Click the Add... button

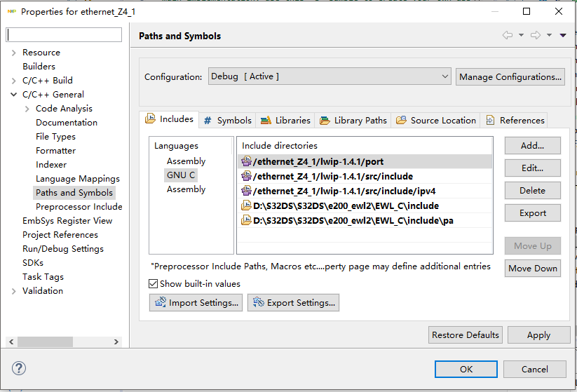pos(532,146)
